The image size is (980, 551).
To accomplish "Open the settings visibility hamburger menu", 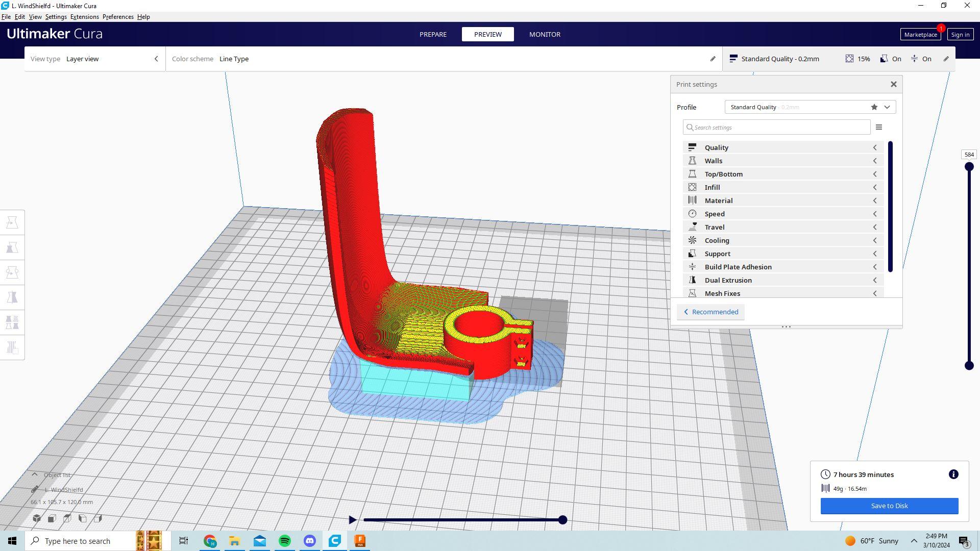I will tap(879, 127).
